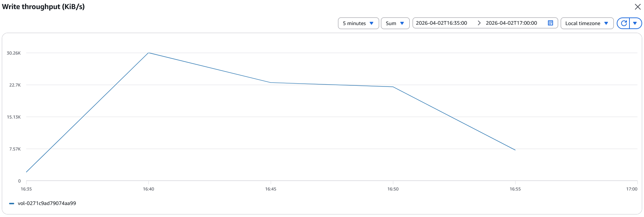Image resolution: width=644 pixels, height=217 pixels.
Task: Edit the start time 2026-04-02T16:35:00 field
Action: point(441,23)
